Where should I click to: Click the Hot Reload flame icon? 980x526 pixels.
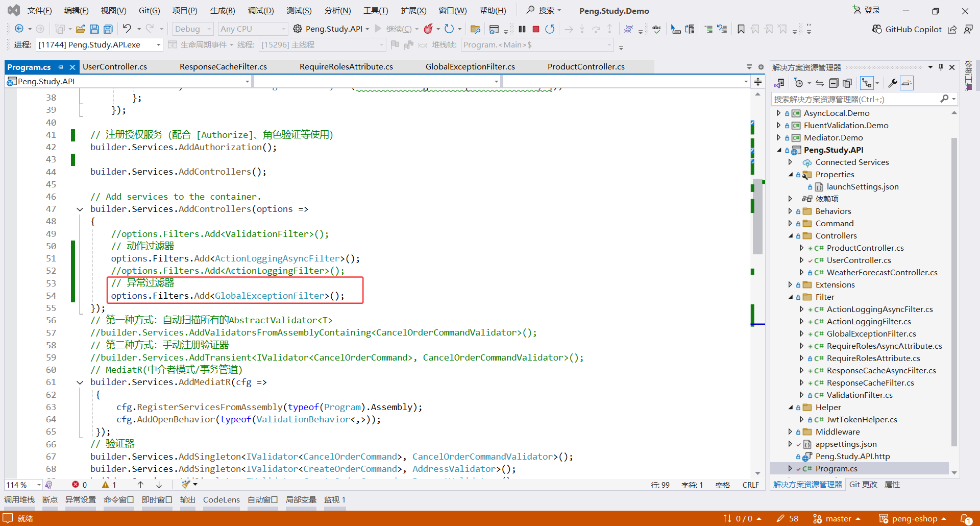[x=428, y=29]
